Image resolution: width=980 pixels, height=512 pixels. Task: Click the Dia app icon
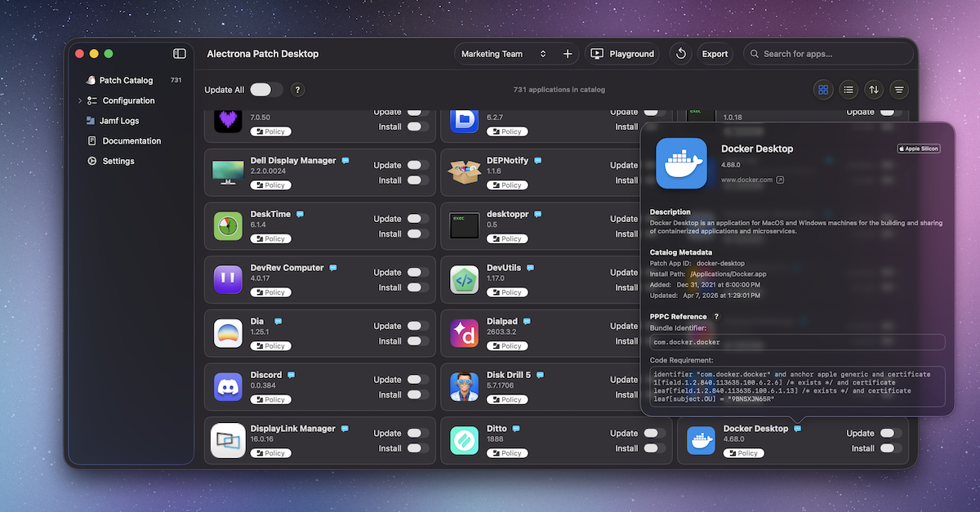tap(228, 333)
